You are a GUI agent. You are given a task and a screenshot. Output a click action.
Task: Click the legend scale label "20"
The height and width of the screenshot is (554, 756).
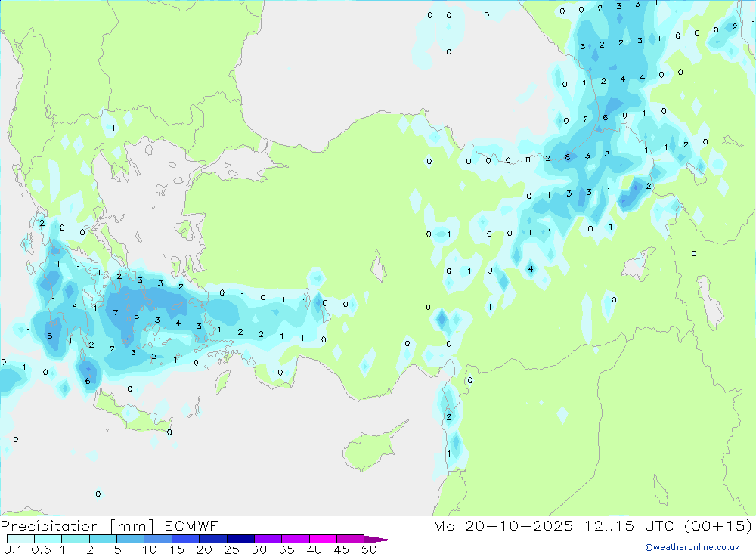click(204, 549)
